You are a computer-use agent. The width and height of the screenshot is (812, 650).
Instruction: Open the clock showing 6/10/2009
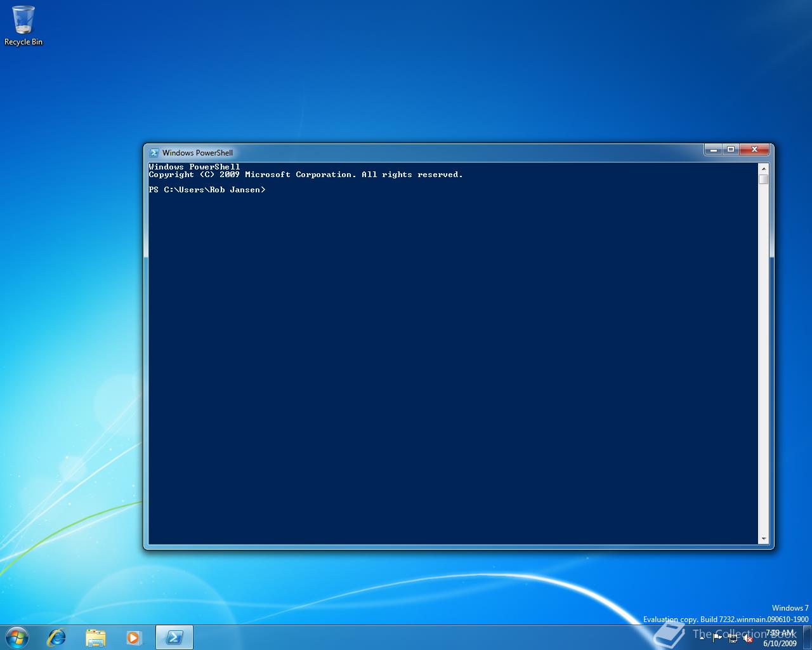coord(780,638)
